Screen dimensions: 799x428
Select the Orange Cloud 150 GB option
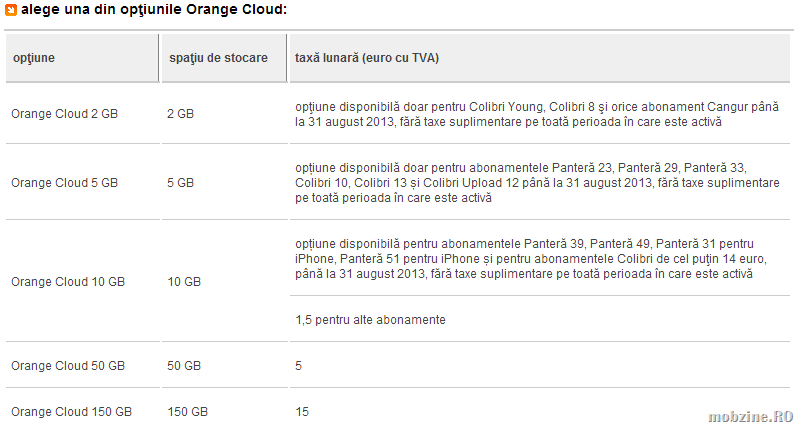(x=71, y=412)
